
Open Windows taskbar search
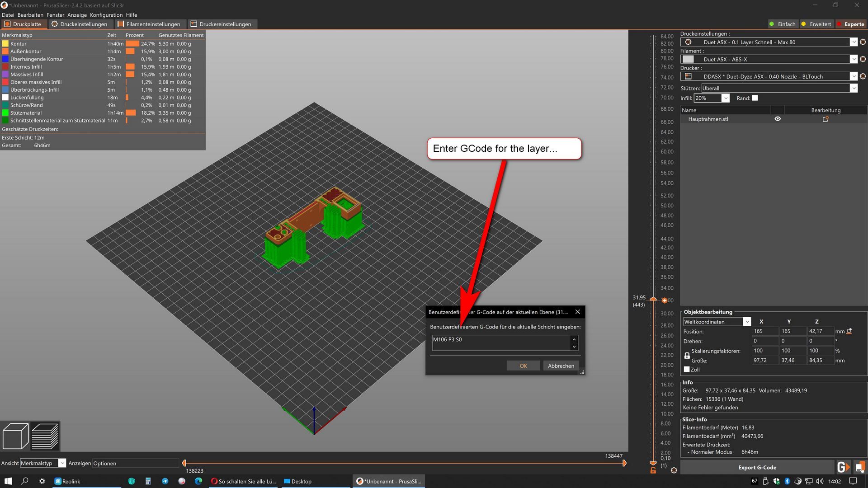(x=25, y=481)
